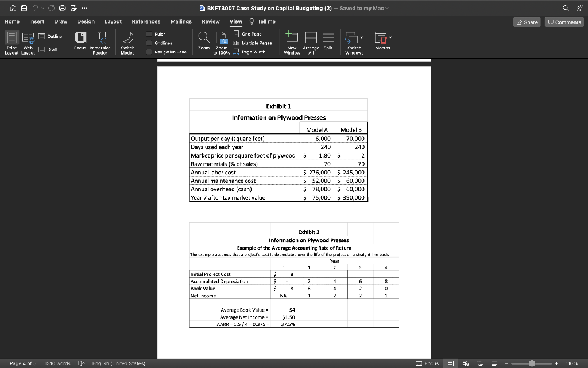Select One Page view
588x368 pixels.
[x=247, y=34]
